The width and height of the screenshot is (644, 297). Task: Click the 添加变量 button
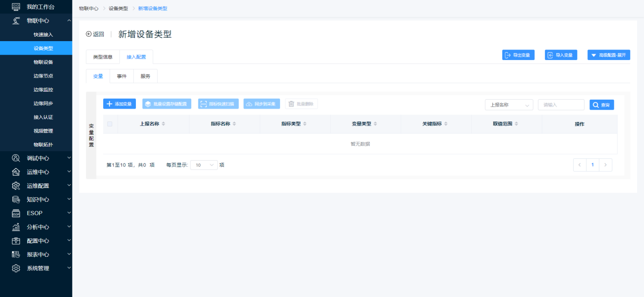pyautogui.click(x=119, y=104)
